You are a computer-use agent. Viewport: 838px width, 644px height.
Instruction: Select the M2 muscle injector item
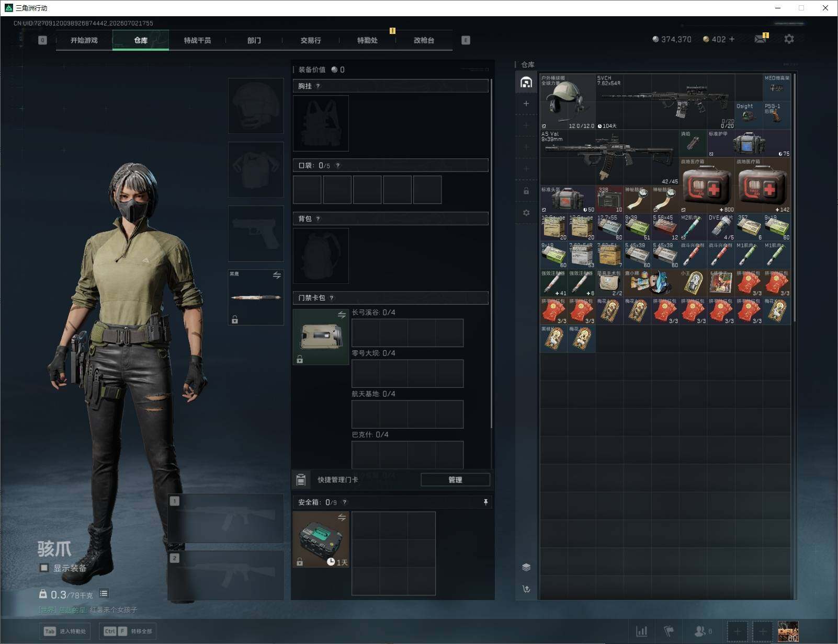click(693, 227)
